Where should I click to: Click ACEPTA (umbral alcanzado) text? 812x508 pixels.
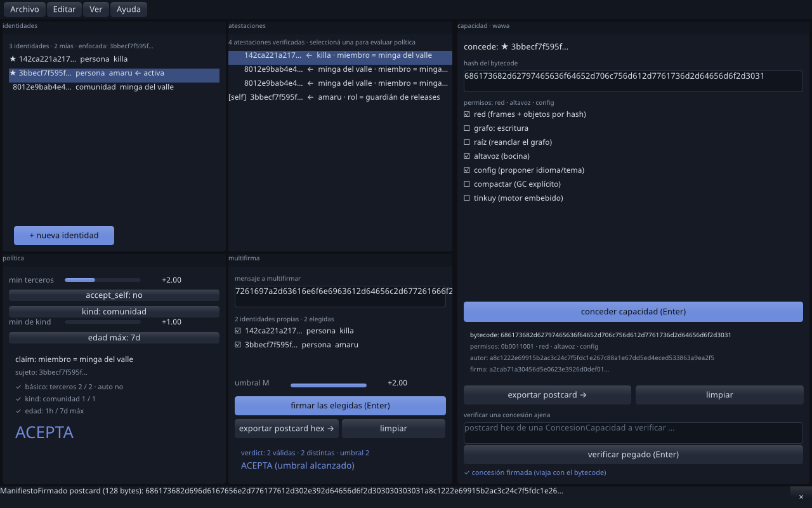[298, 465]
